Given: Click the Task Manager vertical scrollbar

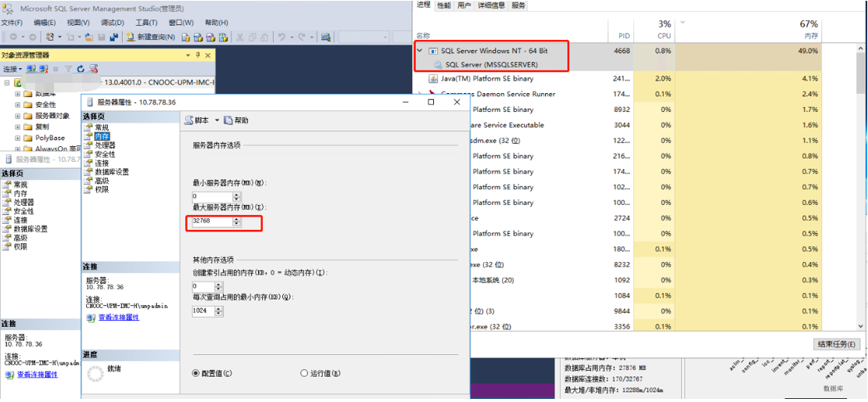Looking at the screenshot, I should click(861, 185).
